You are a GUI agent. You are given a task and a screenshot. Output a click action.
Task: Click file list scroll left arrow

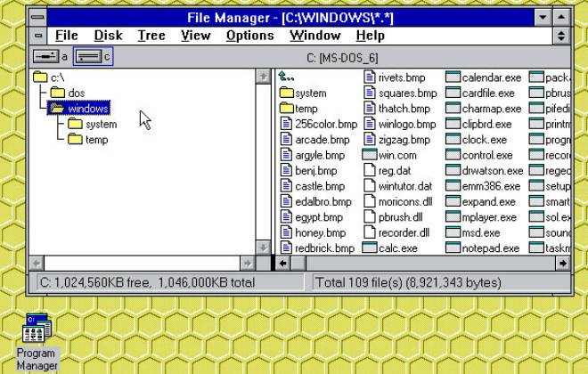coord(283,264)
